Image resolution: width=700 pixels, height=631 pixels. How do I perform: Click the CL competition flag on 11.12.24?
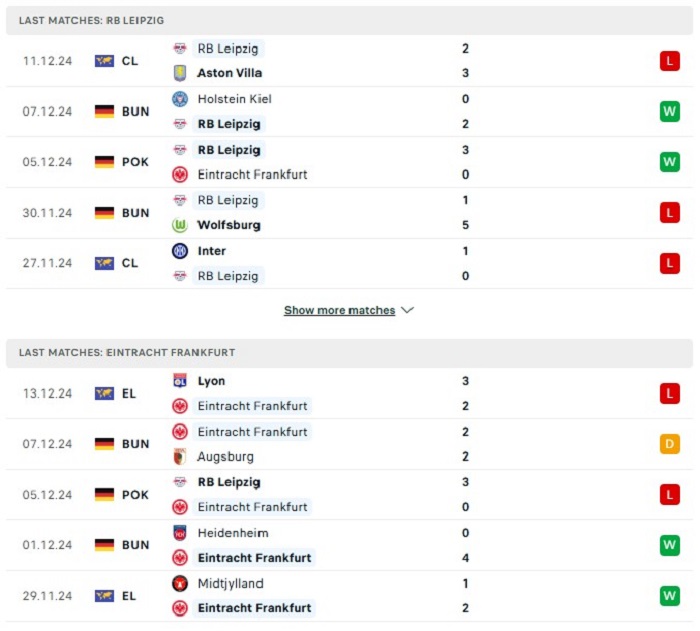(104, 61)
